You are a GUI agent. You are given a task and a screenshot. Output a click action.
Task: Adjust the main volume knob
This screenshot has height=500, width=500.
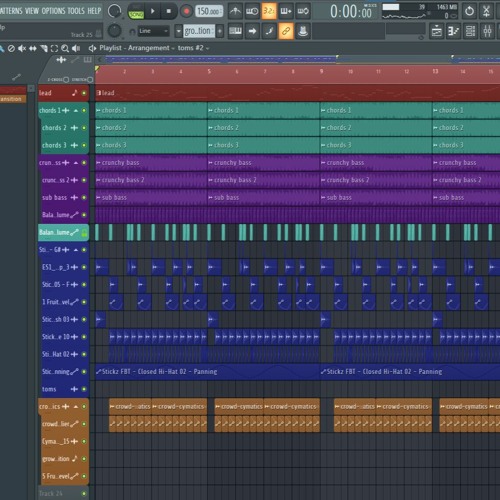114,11
